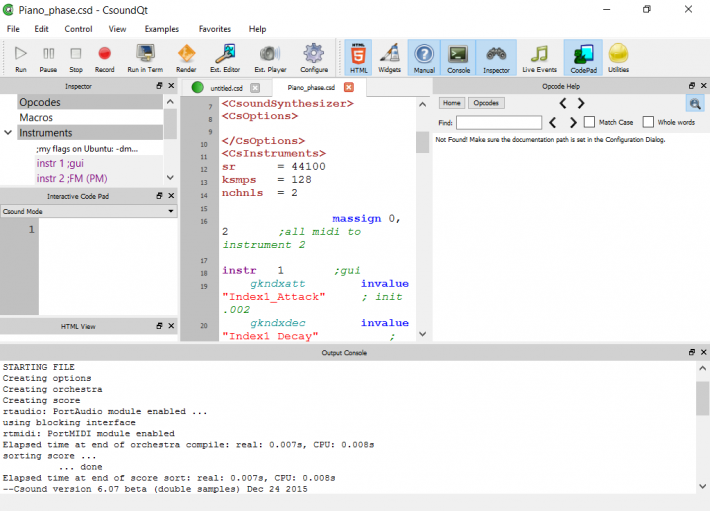Select Opcodes in the Inspector tree
710x511 pixels.
point(90,102)
